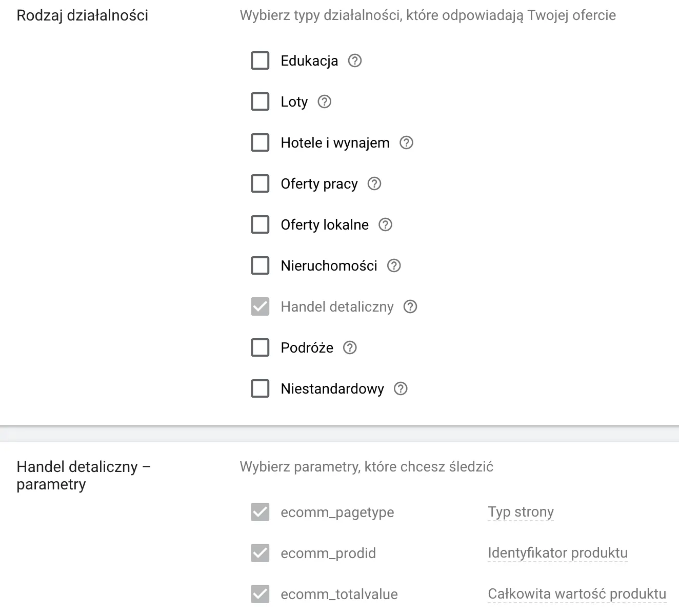Check the Hotele i wynajem box

260,143
